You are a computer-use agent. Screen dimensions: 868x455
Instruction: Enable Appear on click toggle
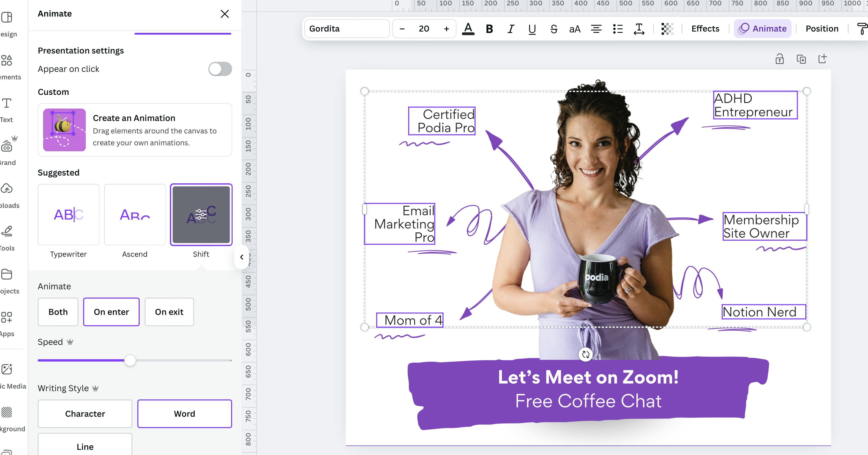click(x=220, y=69)
